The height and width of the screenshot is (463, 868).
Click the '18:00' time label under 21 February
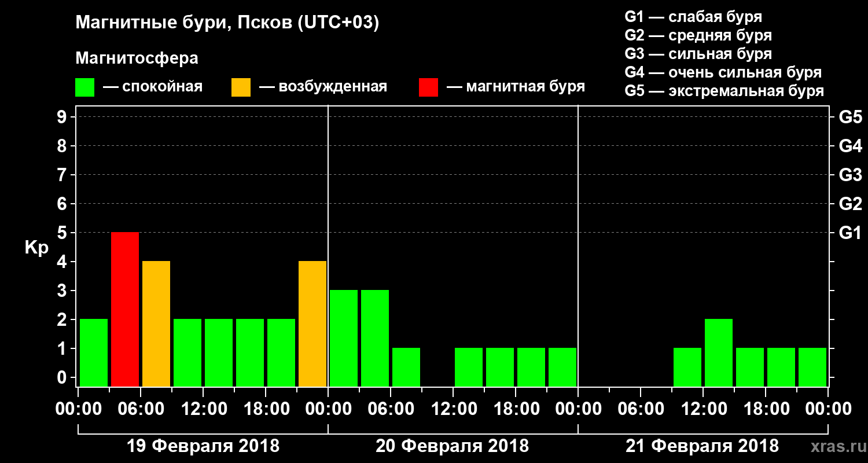click(766, 409)
